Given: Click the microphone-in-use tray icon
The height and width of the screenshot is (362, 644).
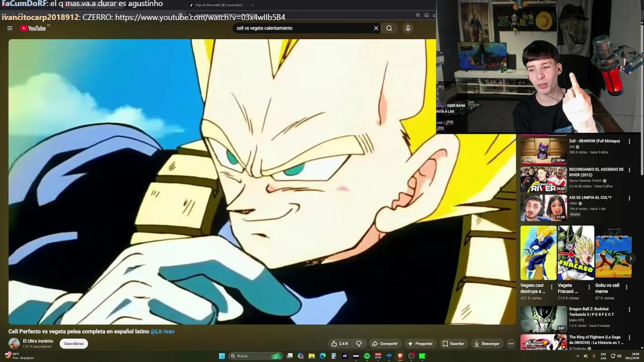Looking at the screenshot, I should coord(594,356).
